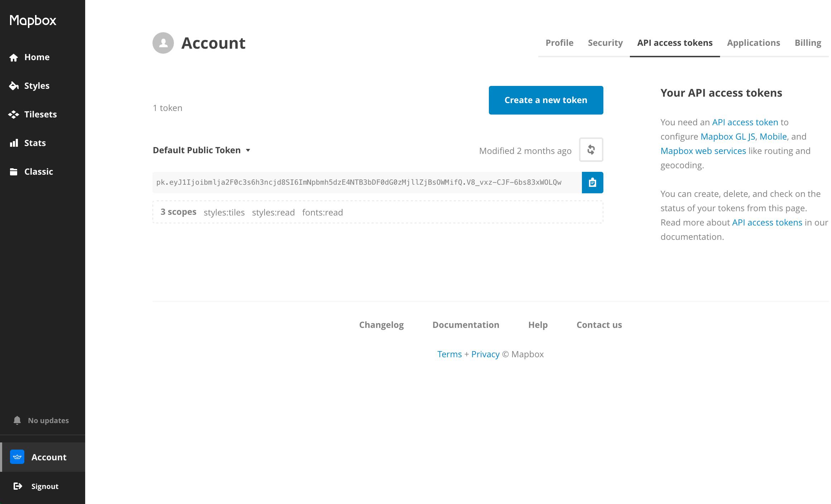The image size is (831, 504).
Task: Copy token with the clipboard button
Action: point(592,183)
